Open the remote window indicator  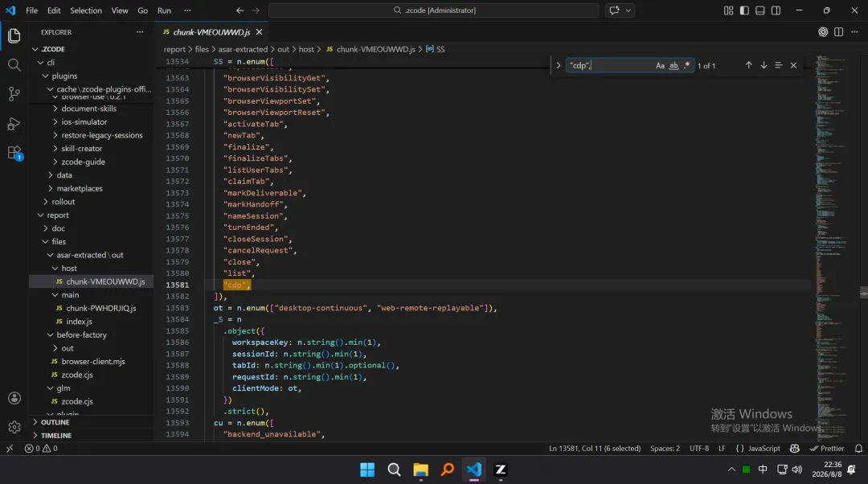click(10, 449)
